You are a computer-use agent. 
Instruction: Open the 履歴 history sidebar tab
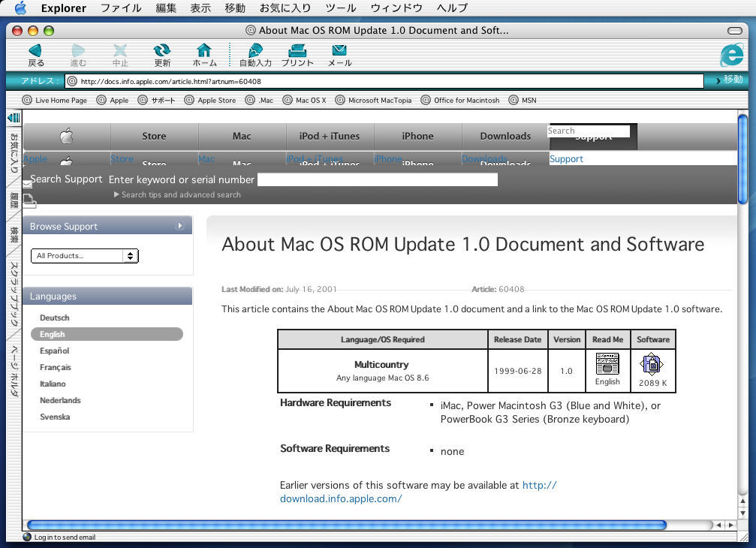coord(14,200)
